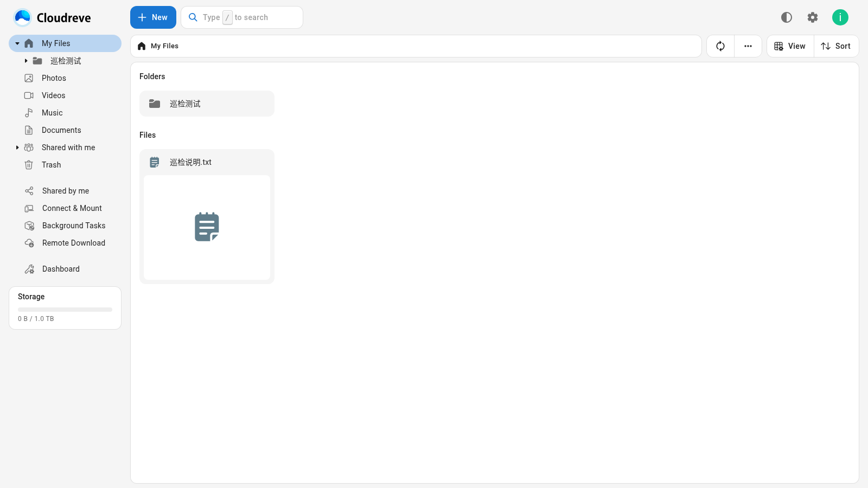Click the Cloudreve logo icon
This screenshot has width=868, height=488.
tap(23, 17)
